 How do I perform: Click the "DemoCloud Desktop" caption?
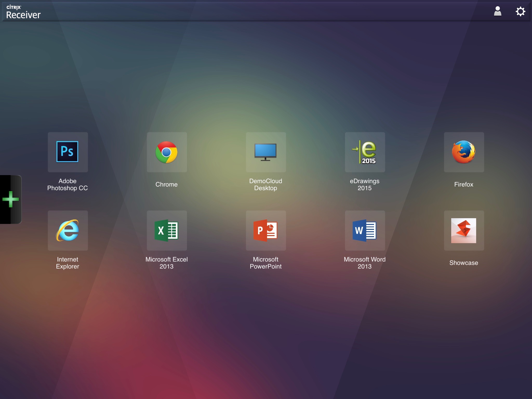click(x=265, y=184)
